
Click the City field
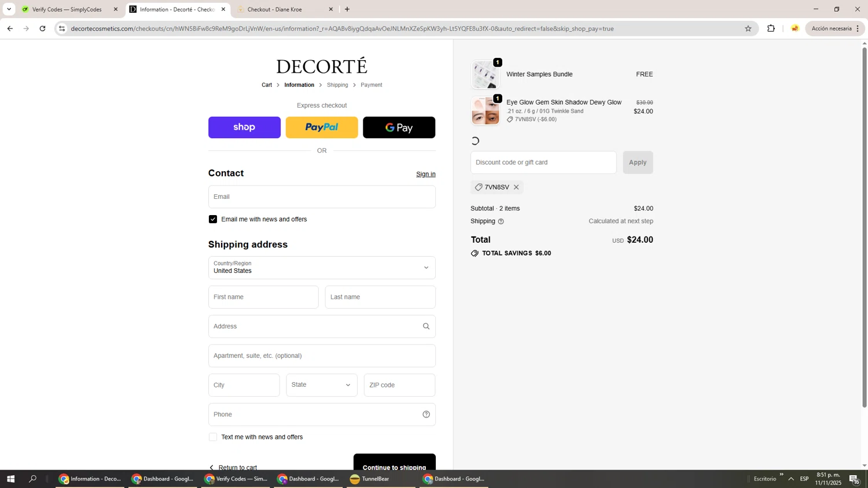(x=244, y=385)
